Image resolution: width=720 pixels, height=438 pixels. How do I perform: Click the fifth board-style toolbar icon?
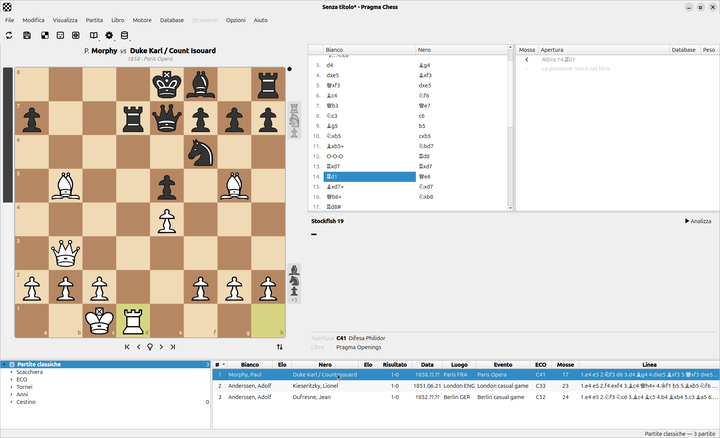tap(76, 35)
